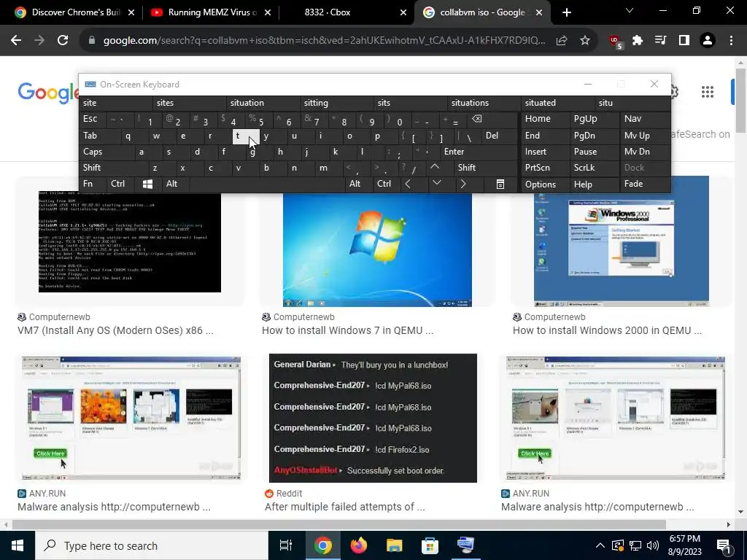Image resolution: width=747 pixels, height=560 pixels.
Task: Switch to 8332 - Cbox tab
Action: pos(345,12)
